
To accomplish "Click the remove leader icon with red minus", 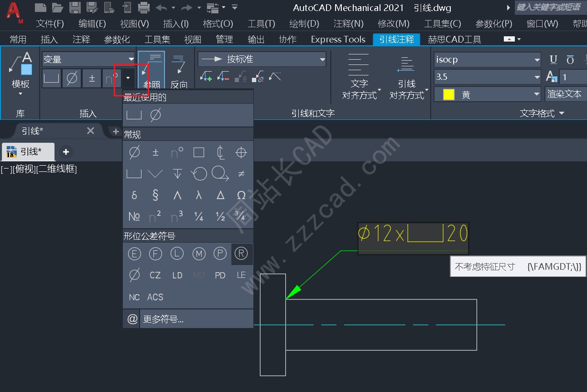I will click(x=223, y=76).
